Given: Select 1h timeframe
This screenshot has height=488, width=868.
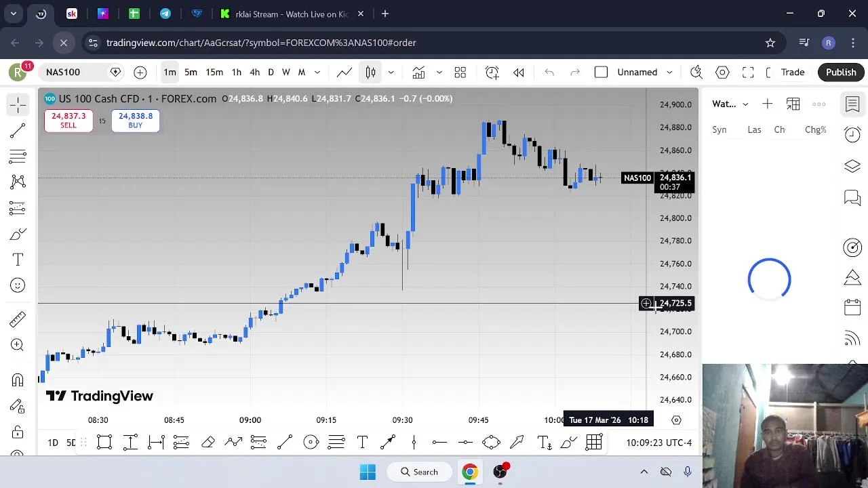Looking at the screenshot, I should point(236,72).
